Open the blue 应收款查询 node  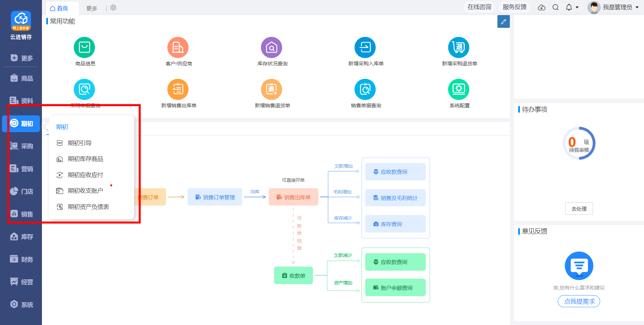pos(395,172)
